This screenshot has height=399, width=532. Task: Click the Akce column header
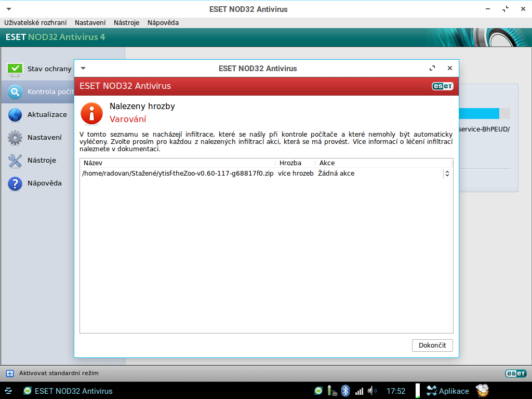coord(384,163)
